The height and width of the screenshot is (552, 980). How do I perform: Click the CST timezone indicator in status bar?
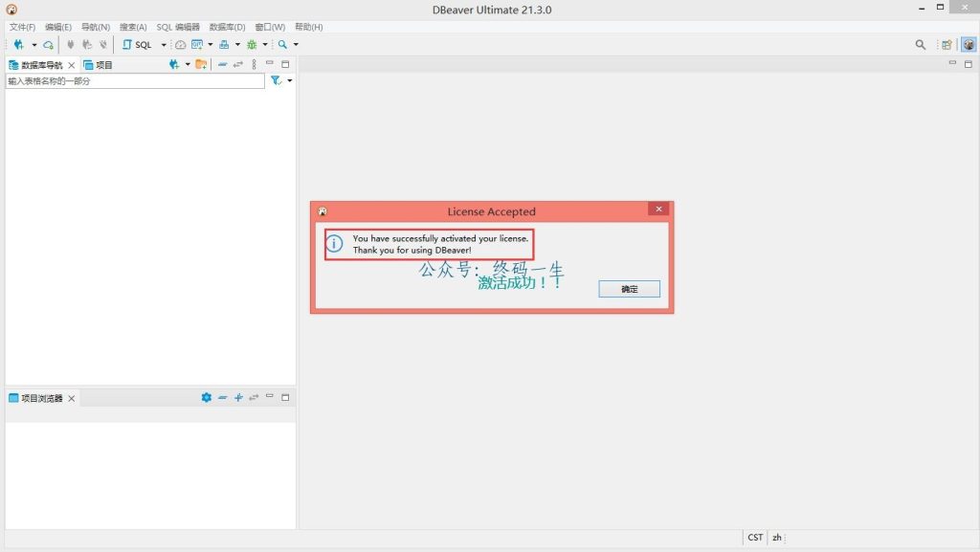coord(755,537)
